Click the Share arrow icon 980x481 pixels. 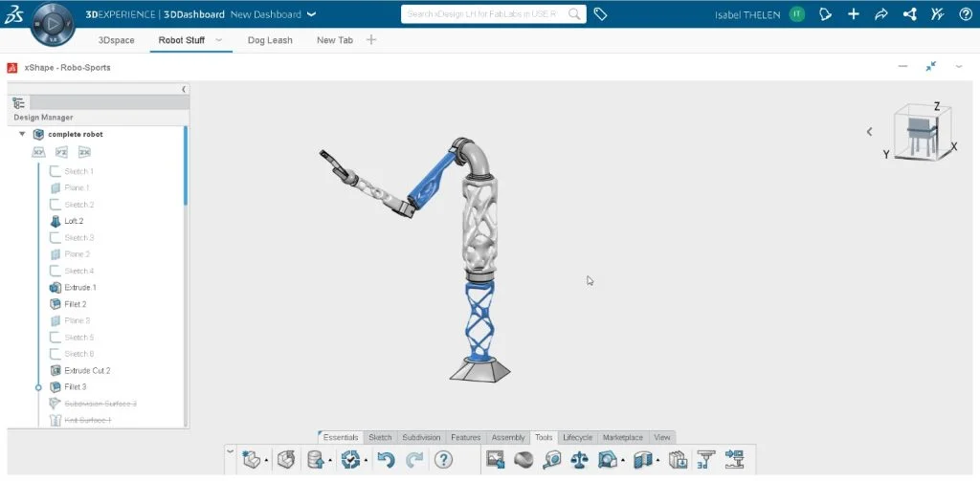tap(881, 14)
